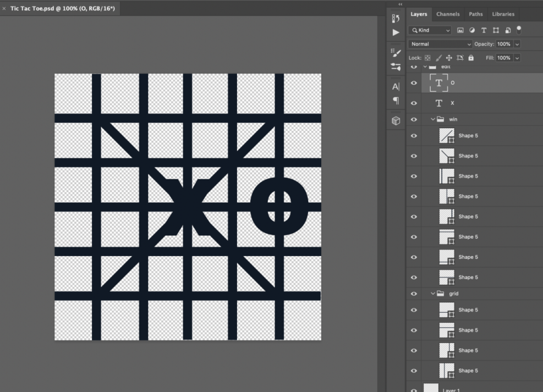
Task: Open the Brush Settings panel icon
Action: coord(396,53)
